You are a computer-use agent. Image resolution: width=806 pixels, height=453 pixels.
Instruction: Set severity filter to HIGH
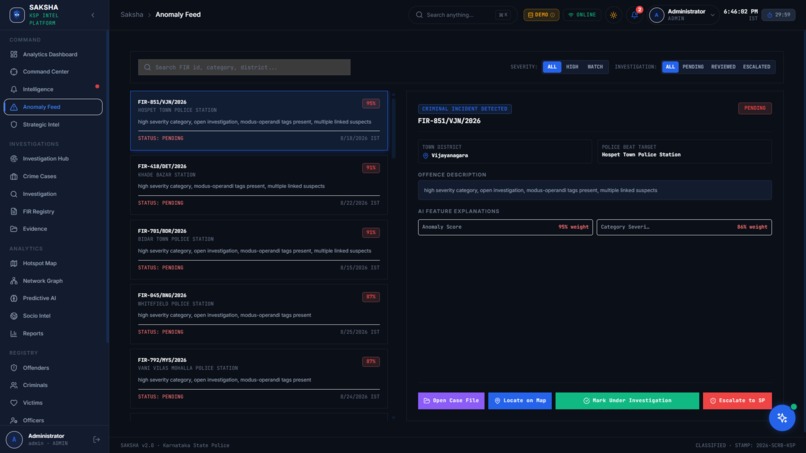click(x=572, y=67)
